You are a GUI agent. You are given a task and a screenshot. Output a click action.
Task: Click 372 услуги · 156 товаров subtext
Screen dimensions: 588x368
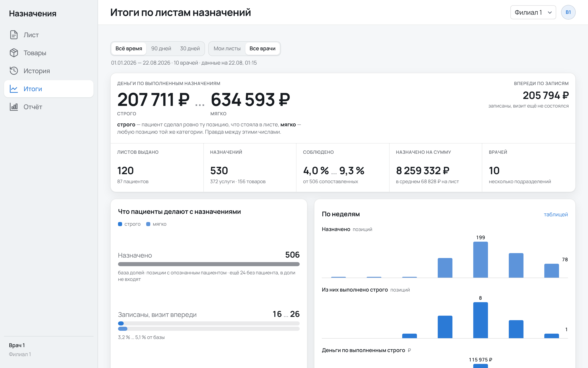pos(238,182)
